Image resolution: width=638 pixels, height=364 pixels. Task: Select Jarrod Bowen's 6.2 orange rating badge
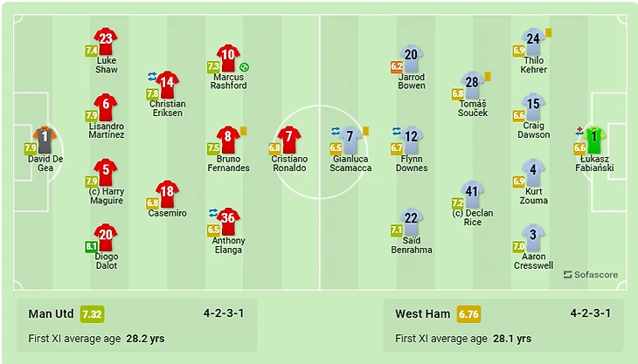tap(397, 66)
